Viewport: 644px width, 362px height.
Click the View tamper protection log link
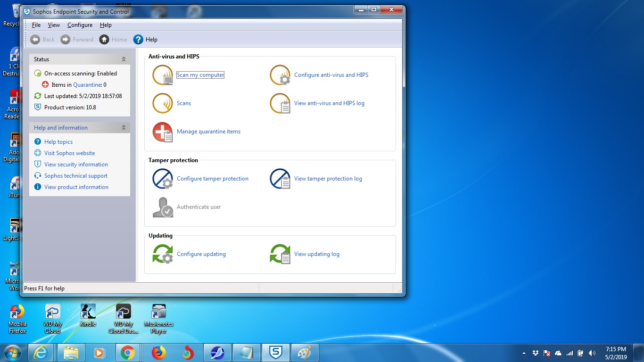(328, 179)
